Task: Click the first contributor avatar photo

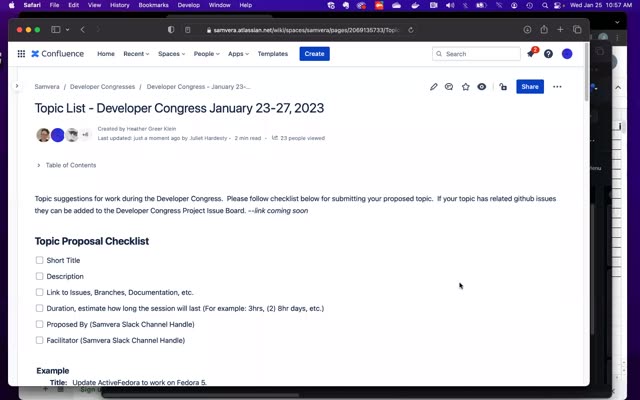Action: pos(43,135)
